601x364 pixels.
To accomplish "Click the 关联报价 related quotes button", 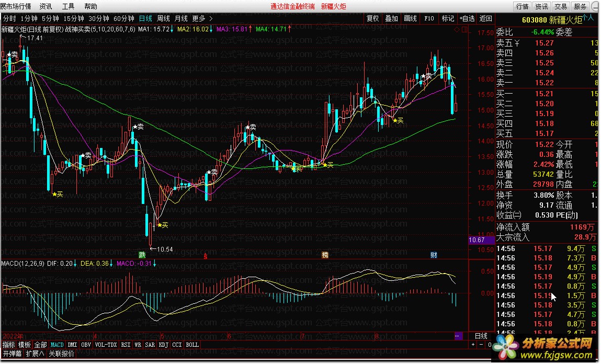I will tap(61, 354).
